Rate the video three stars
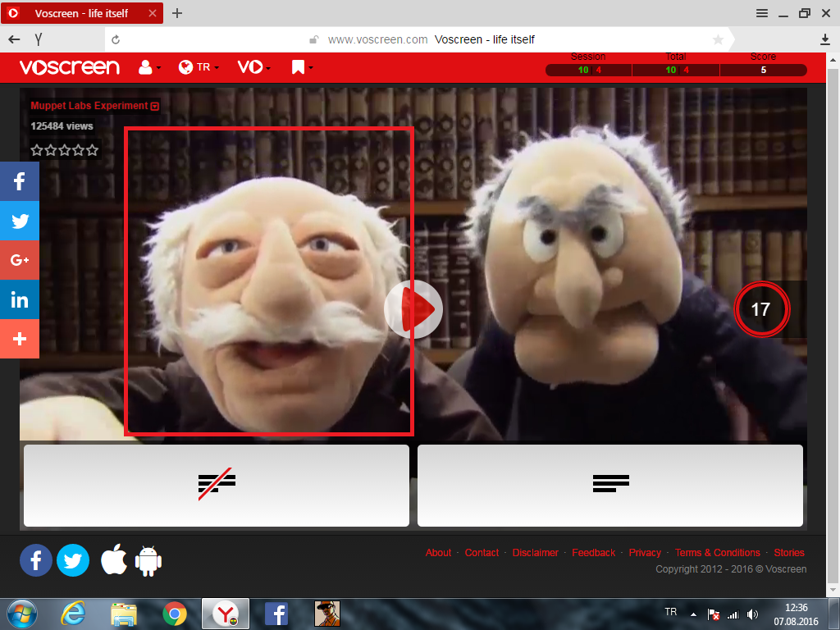The image size is (840, 630). pos(64,150)
